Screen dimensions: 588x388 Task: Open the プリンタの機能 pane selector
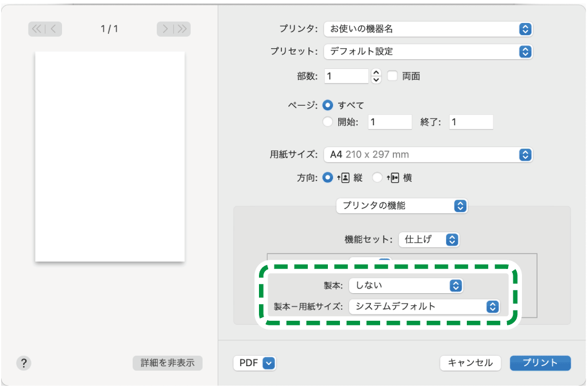401,206
